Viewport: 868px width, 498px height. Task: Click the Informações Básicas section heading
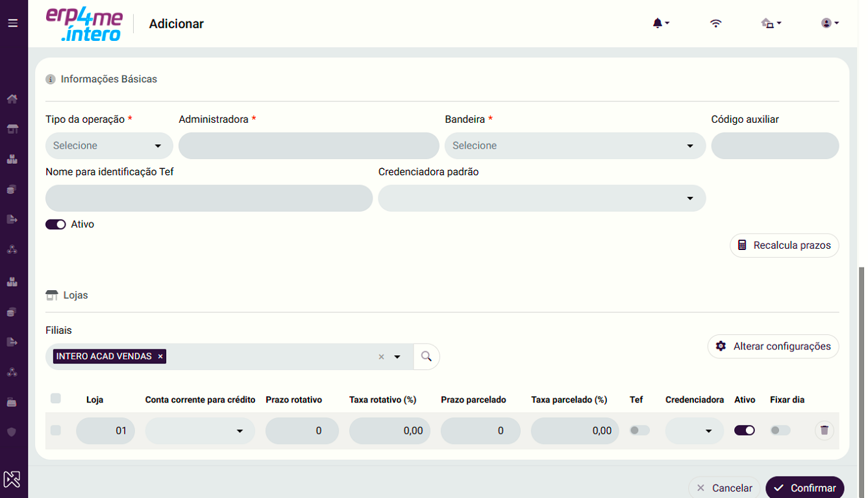click(x=109, y=79)
